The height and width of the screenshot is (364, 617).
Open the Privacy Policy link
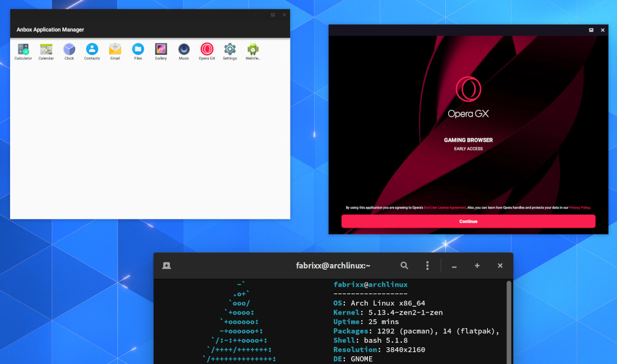[x=579, y=208]
